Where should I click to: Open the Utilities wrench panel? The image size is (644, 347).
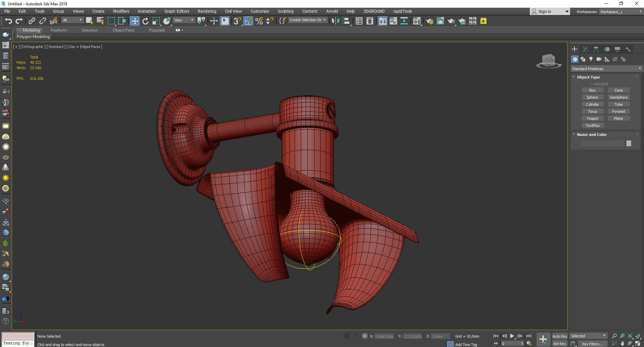click(628, 49)
